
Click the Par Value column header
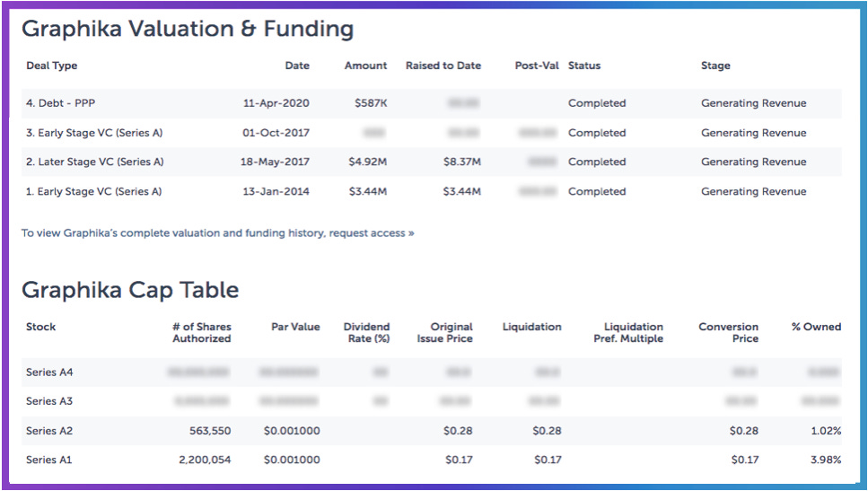click(295, 327)
